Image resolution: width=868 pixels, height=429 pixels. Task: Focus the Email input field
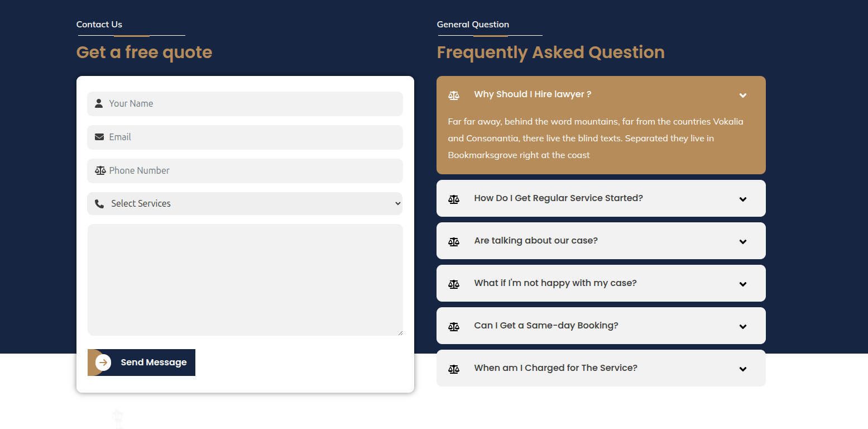pos(245,137)
